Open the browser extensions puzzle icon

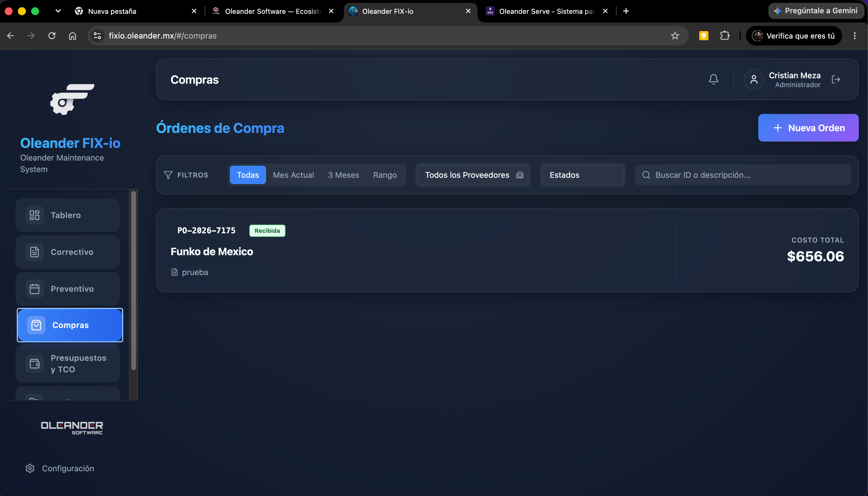click(725, 36)
